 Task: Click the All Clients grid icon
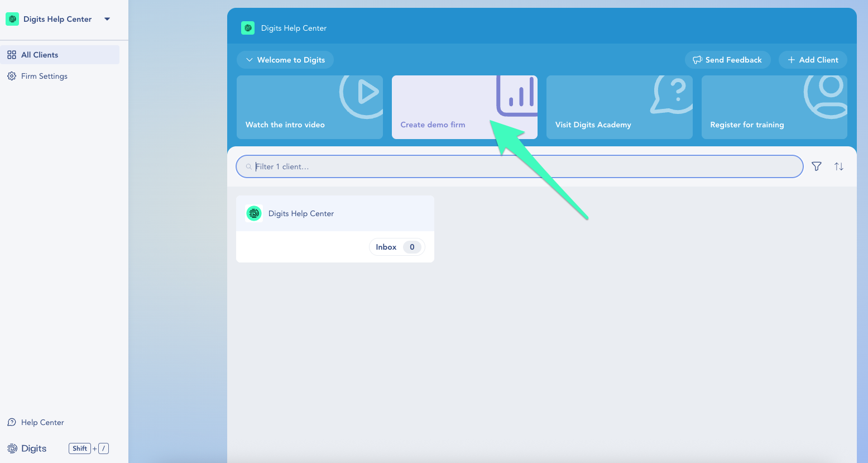tap(12, 55)
